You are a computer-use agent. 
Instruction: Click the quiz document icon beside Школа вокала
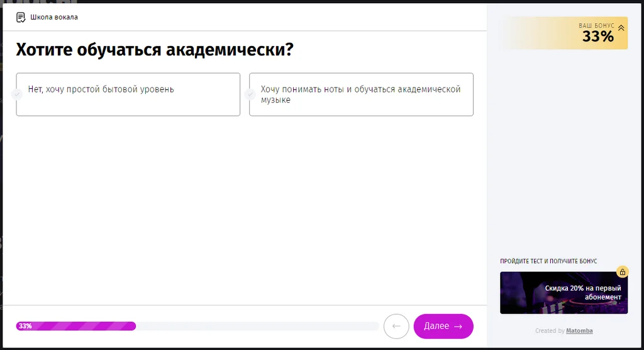(x=21, y=17)
